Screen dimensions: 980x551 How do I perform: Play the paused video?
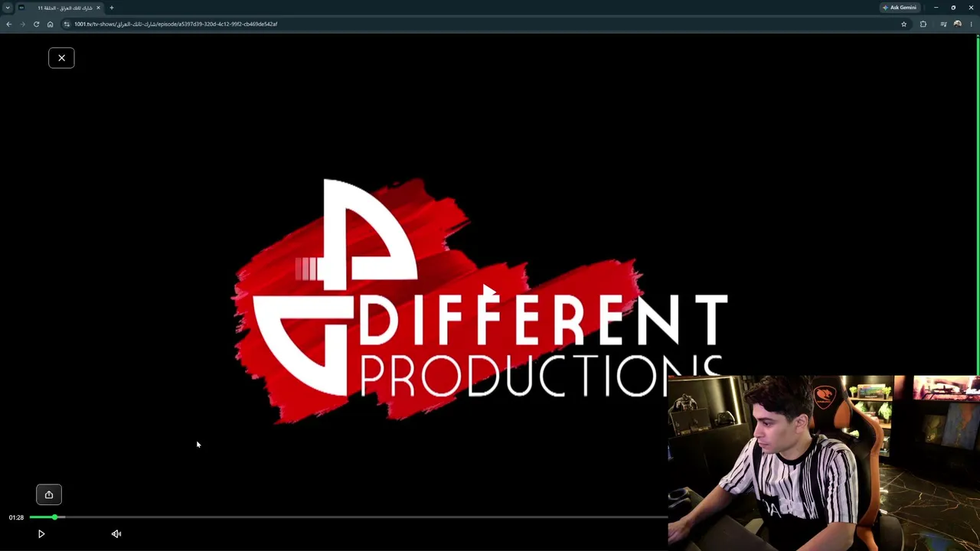41,534
